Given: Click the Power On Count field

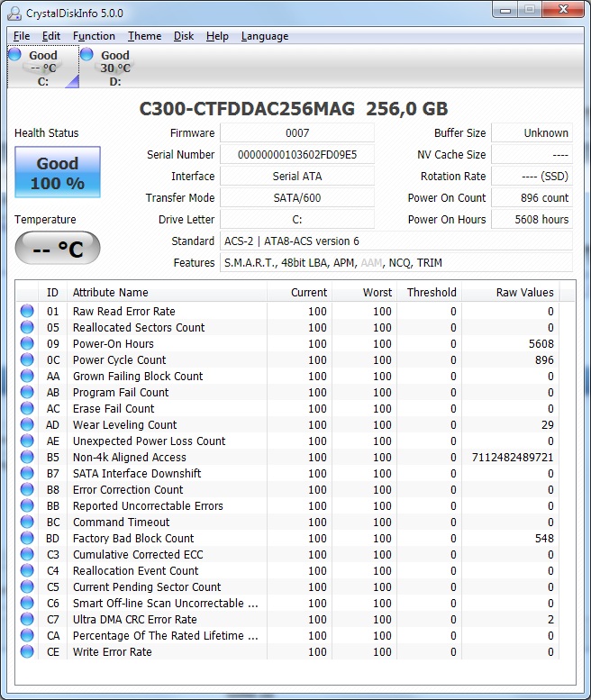Looking at the screenshot, I should click(x=532, y=198).
